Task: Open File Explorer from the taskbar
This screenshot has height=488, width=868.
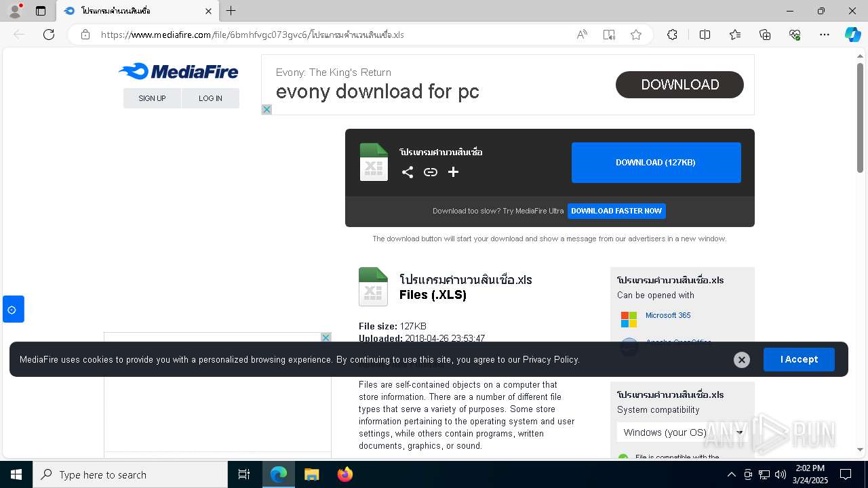Action: click(312, 474)
